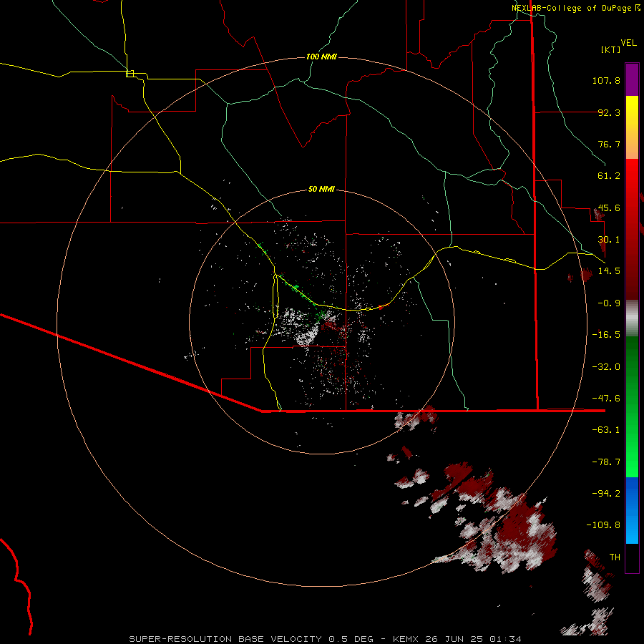Image resolution: width=644 pixels, height=644 pixels.
Task: Click the KEMX 26 JUN 25 timestamp
Action: coord(457,639)
